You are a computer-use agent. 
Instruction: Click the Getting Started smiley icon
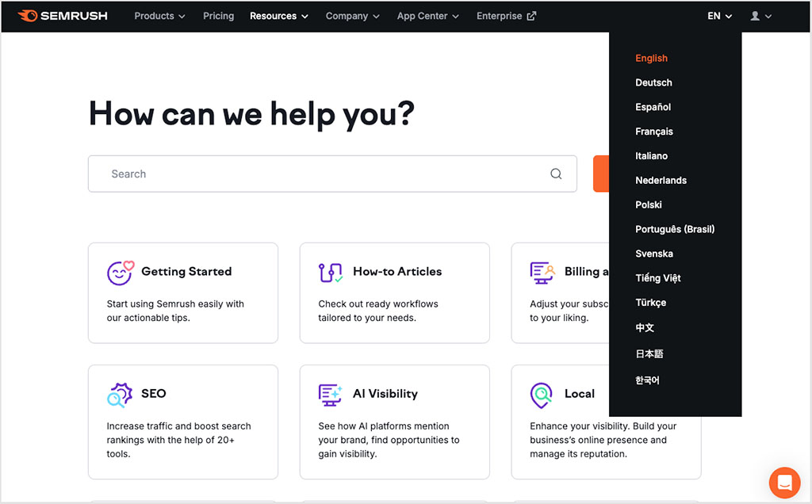[120, 272]
